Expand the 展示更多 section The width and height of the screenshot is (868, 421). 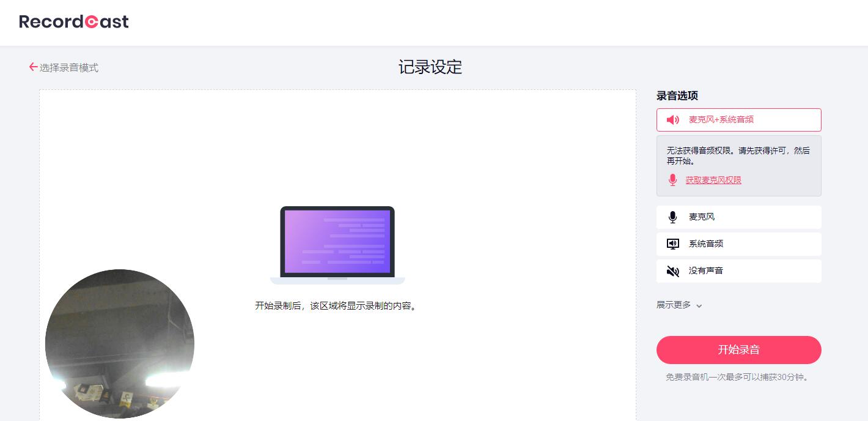tap(674, 305)
